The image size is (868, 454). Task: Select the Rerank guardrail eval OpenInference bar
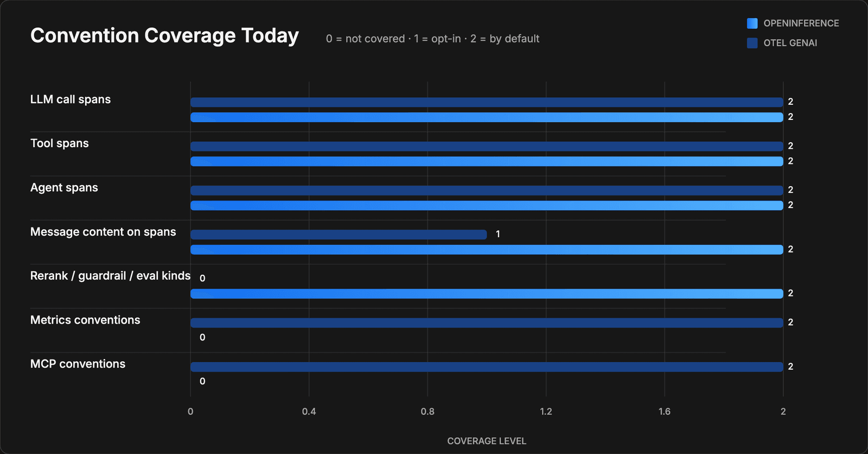tap(487, 294)
